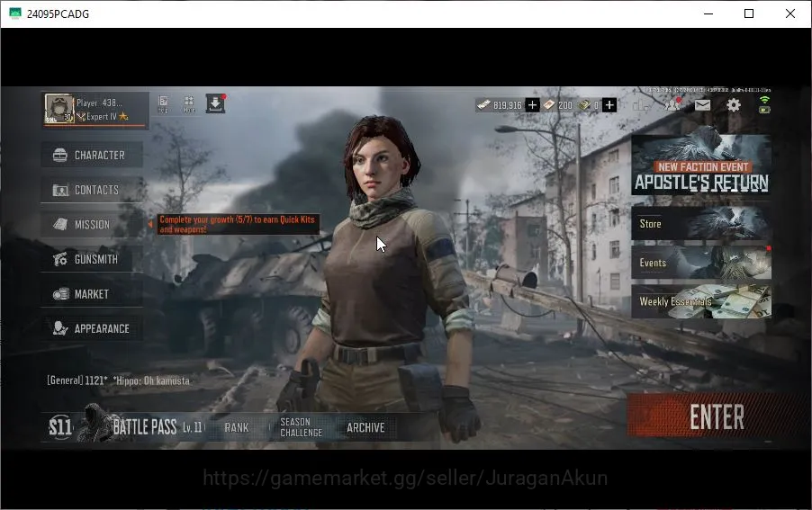
Task: Click the growth progress tooltip (5/7)
Action: (238, 225)
